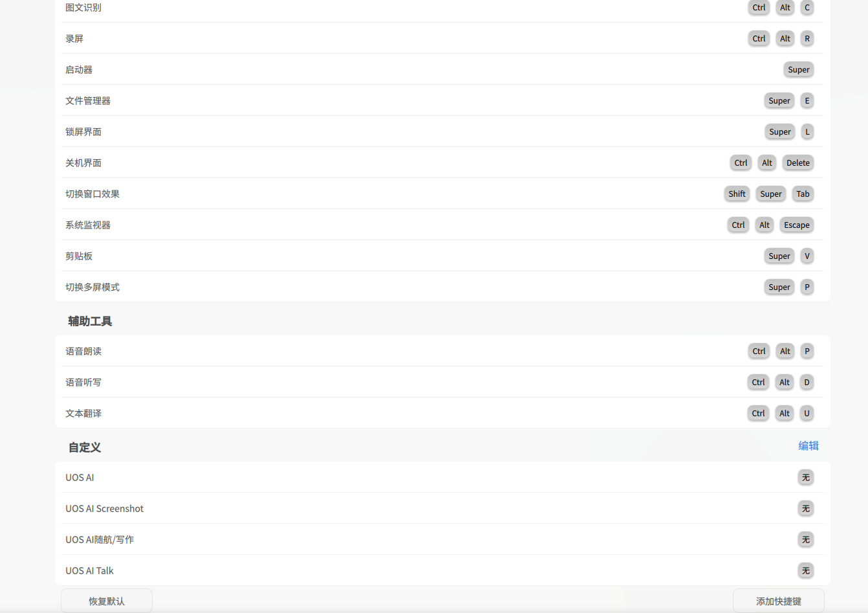Viewport: 868px width, 613px height.
Task: Click the Escape key for 系统监视器
Action: coord(797,225)
